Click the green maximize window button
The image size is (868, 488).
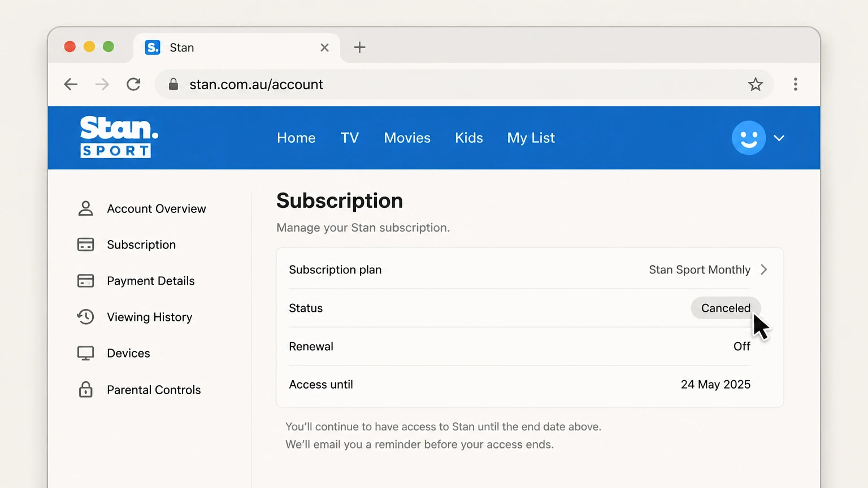(108, 46)
